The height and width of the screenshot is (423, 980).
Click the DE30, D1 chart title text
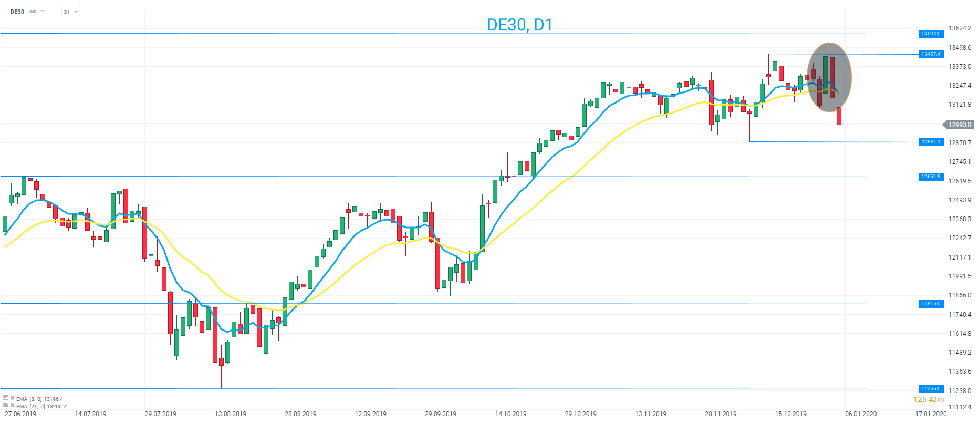pyautogui.click(x=520, y=25)
